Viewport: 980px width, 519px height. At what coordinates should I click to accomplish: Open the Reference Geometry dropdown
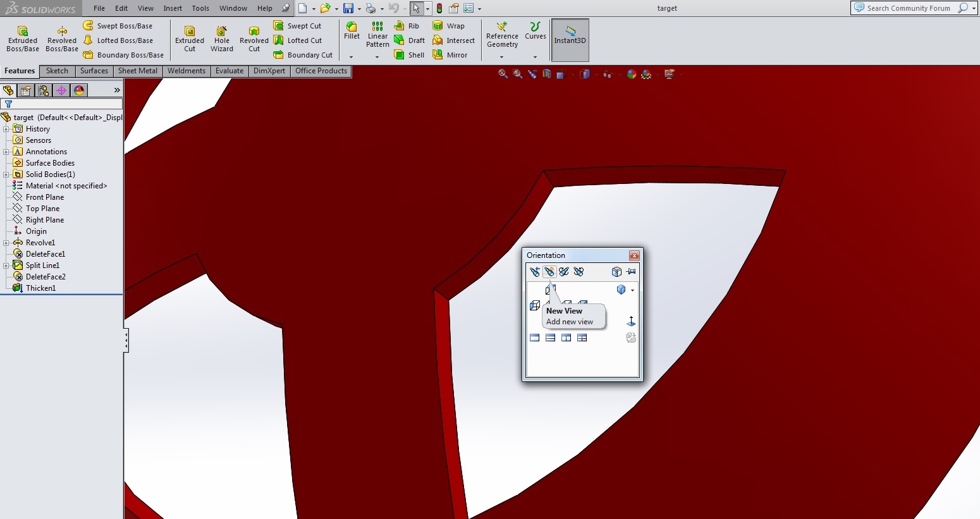(x=502, y=57)
